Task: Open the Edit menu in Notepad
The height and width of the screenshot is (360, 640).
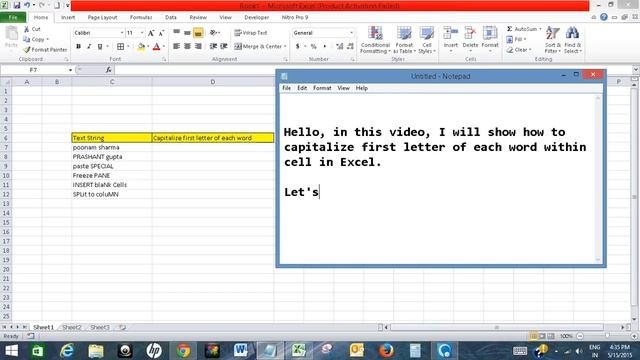Action: pos(302,88)
